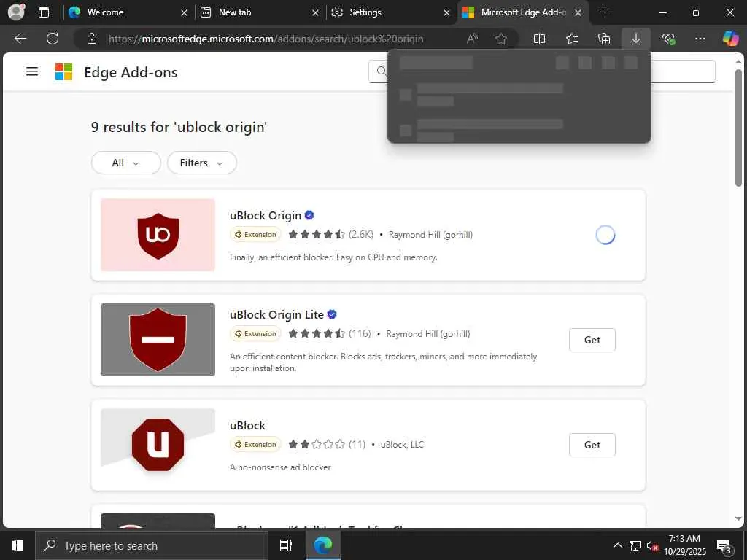Launch the Copilot sidebar icon
Viewport: 747px width, 560px height.
coord(731,39)
